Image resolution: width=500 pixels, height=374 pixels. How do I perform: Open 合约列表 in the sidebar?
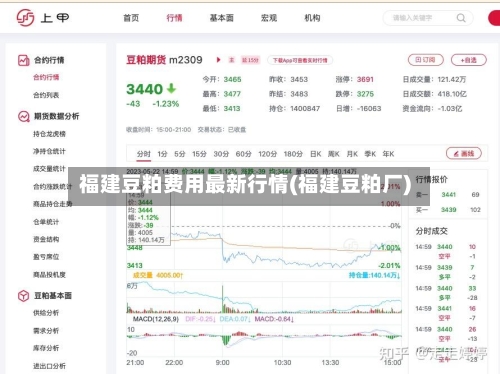pos(46,95)
